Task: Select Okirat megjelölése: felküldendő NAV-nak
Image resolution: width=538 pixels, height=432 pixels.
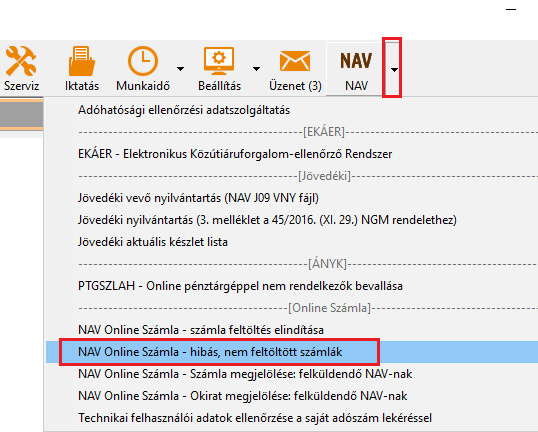Action: click(x=243, y=396)
